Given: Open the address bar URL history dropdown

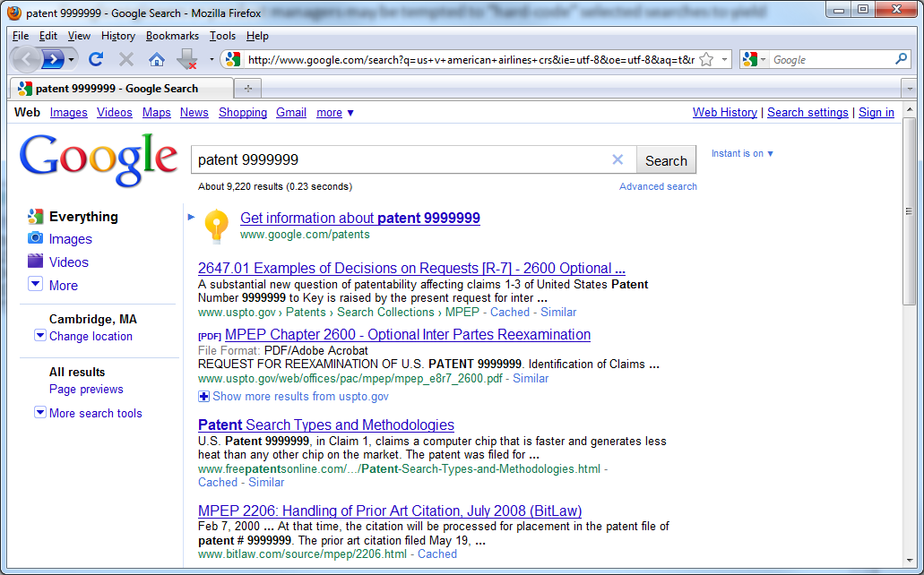Looking at the screenshot, I should pyautogui.click(x=724, y=59).
